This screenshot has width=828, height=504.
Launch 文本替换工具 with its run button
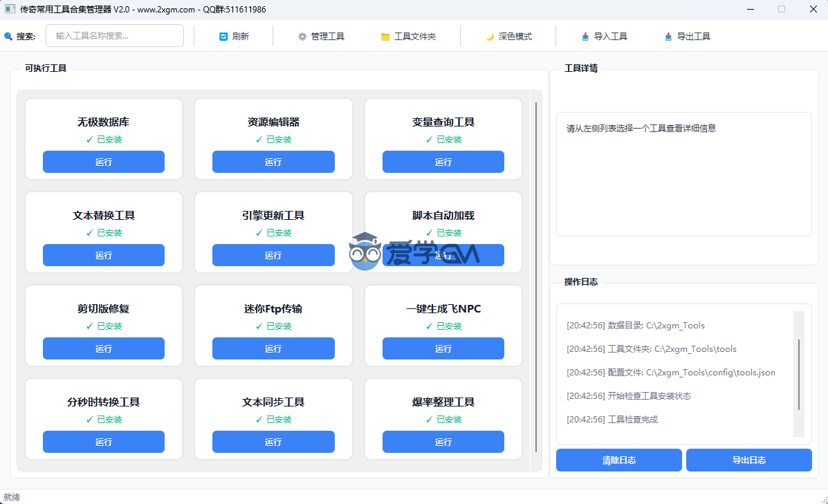(104, 255)
